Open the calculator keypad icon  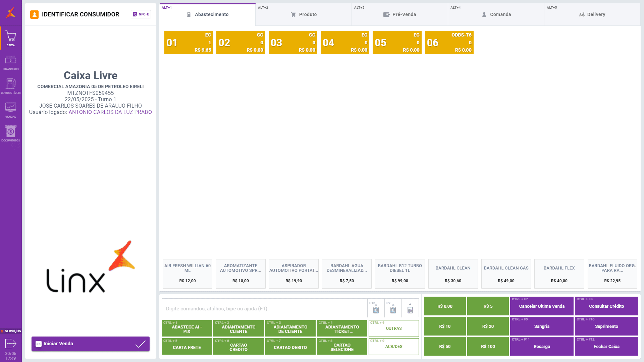point(410,308)
